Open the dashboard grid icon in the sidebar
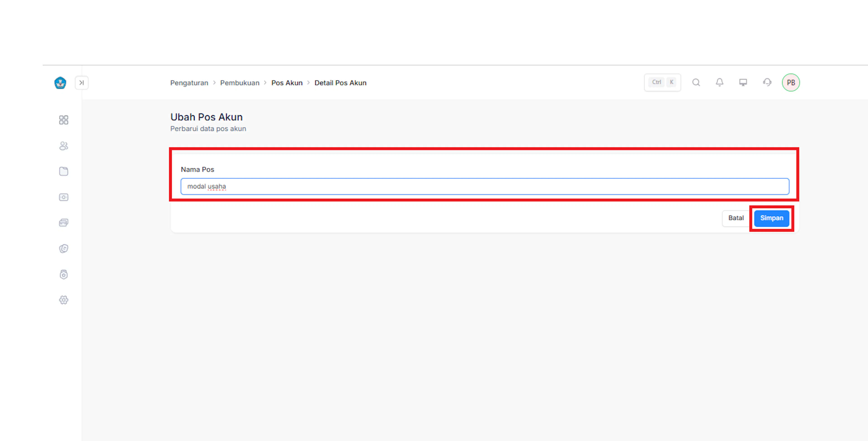Image resolution: width=868 pixels, height=441 pixels. pos(64,120)
